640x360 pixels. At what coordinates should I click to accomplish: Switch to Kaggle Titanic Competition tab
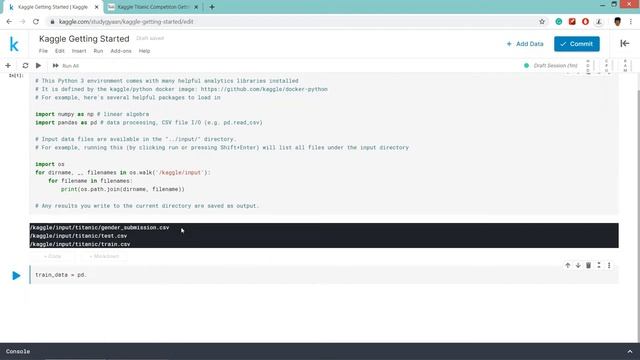[x=153, y=7]
